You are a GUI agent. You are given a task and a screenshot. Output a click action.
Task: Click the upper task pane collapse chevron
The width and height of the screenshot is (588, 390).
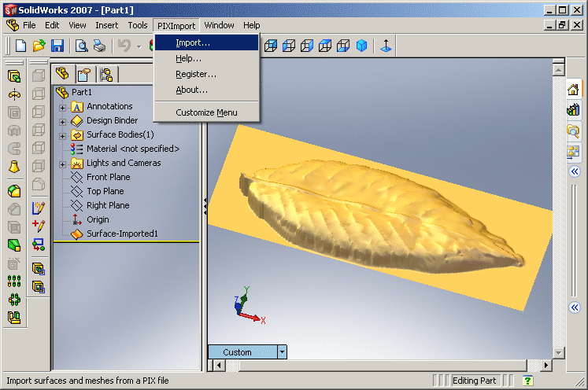tap(575, 171)
